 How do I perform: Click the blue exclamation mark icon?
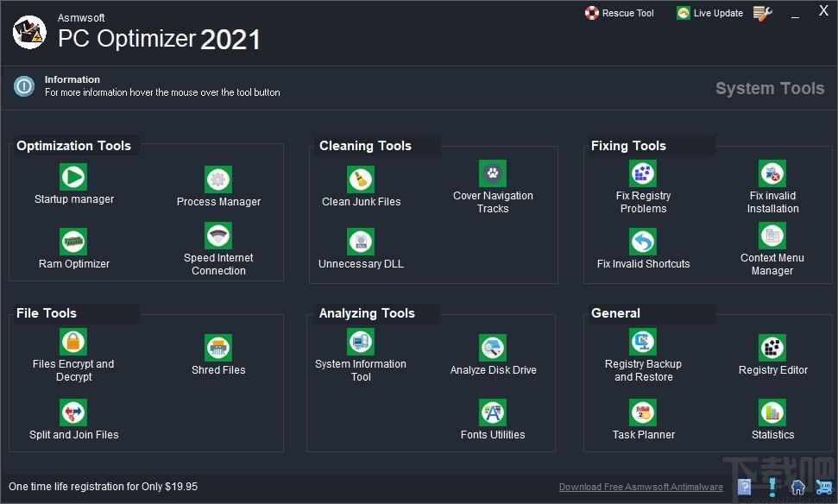(x=772, y=487)
